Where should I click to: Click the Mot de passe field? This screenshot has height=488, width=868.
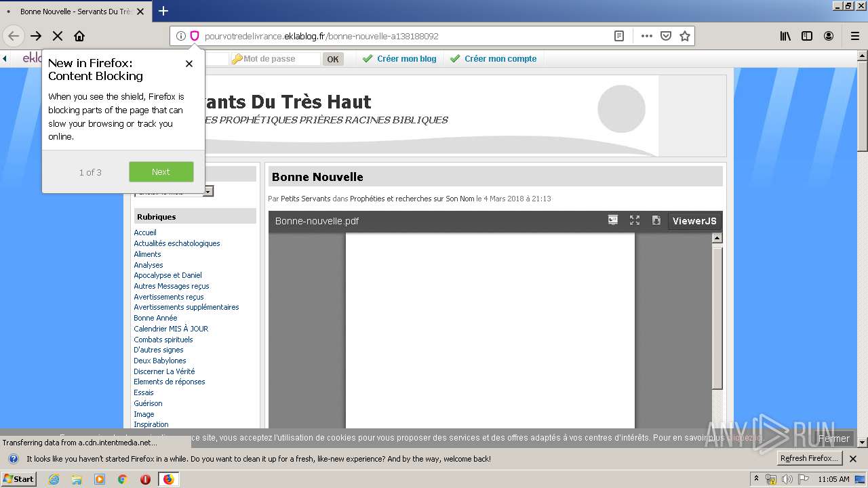click(x=275, y=59)
